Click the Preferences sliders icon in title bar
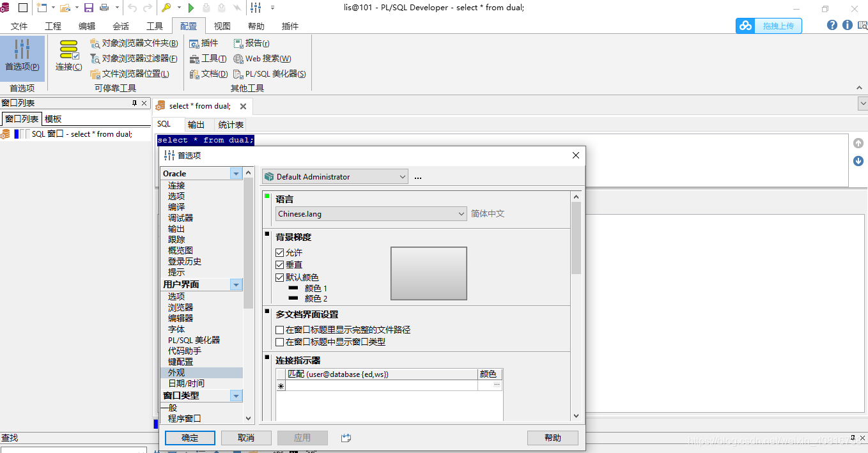 (256, 8)
